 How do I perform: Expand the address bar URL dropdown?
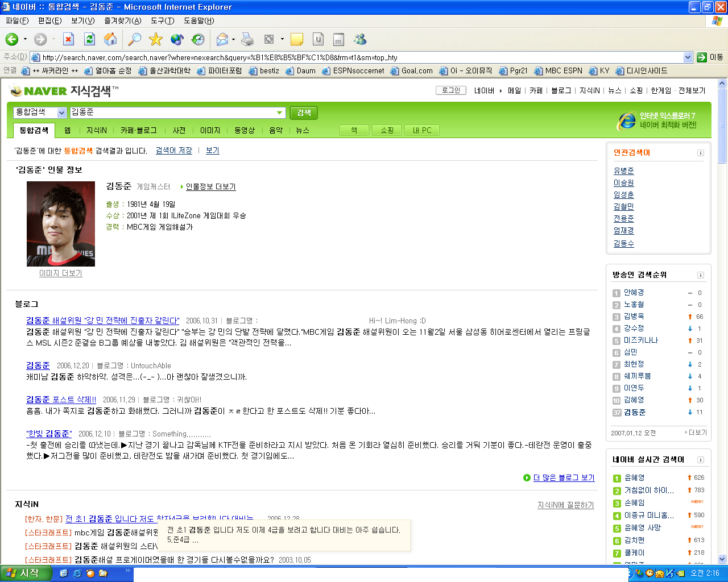click(x=688, y=57)
